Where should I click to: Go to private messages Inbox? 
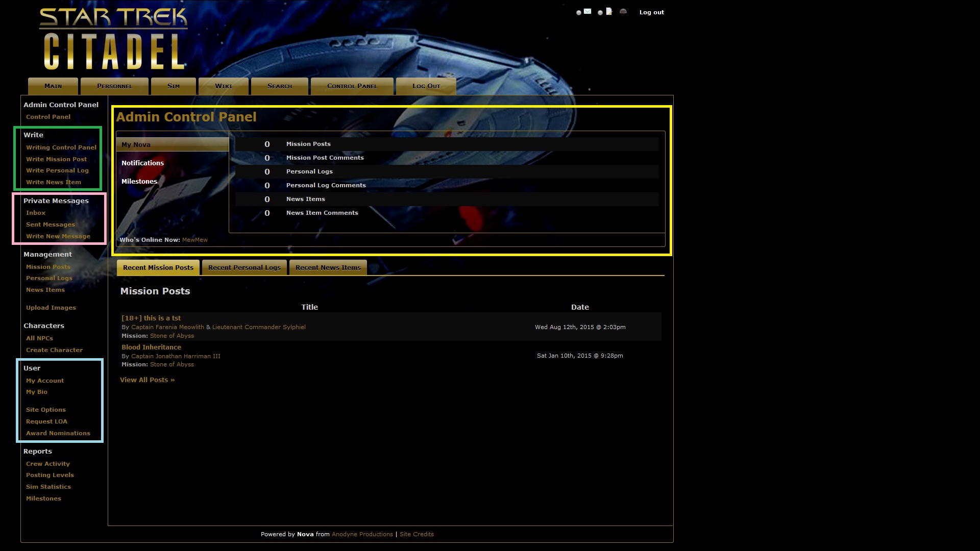[x=36, y=213]
